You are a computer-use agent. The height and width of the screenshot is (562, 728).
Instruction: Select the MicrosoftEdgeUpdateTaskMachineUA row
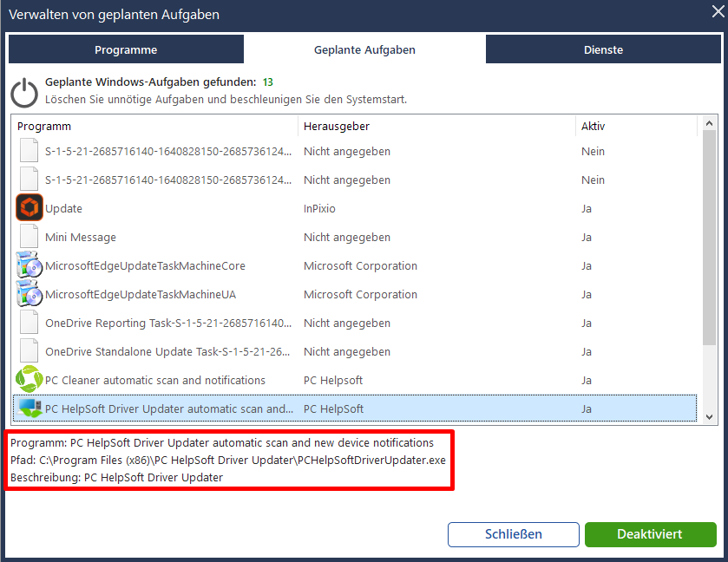pyautogui.click(x=355, y=294)
